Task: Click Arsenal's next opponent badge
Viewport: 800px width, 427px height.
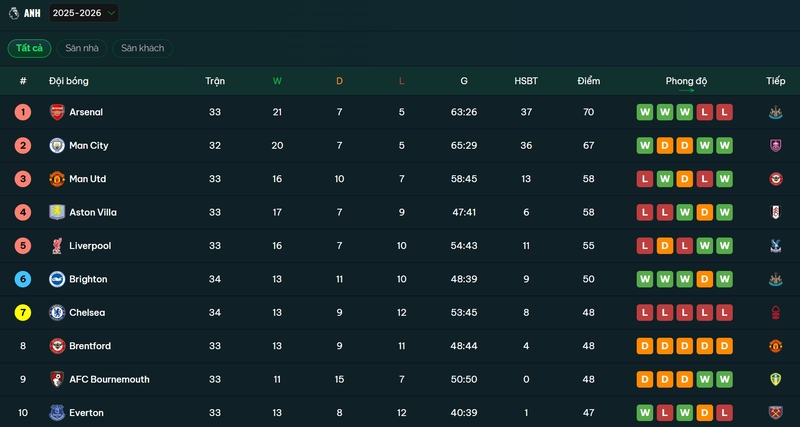Action: click(775, 112)
